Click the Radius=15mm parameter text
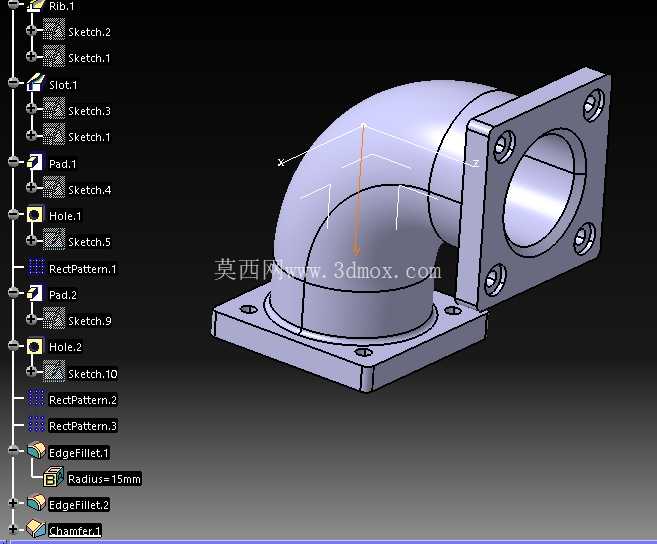657x544 pixels. coord(104,479)
